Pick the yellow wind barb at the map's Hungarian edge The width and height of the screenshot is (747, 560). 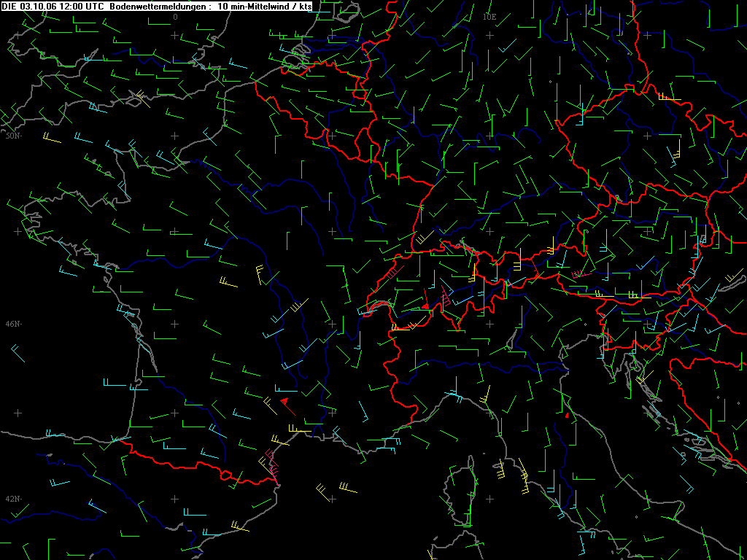734,275
